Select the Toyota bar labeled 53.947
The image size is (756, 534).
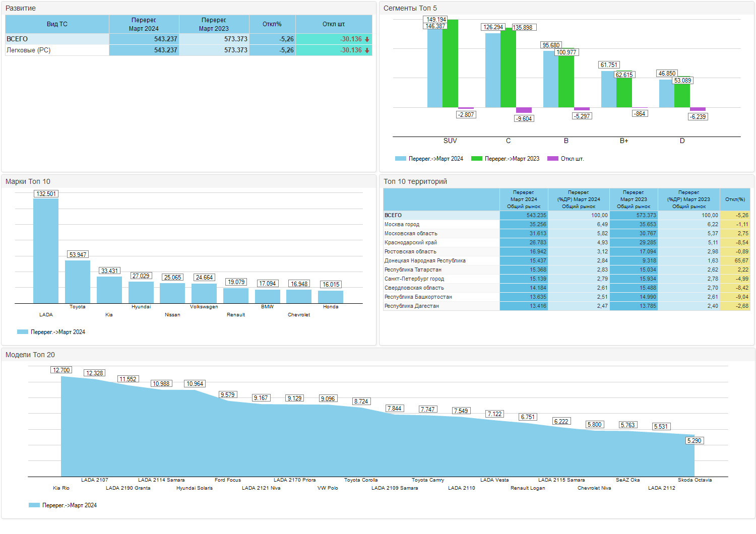(78, 282)
